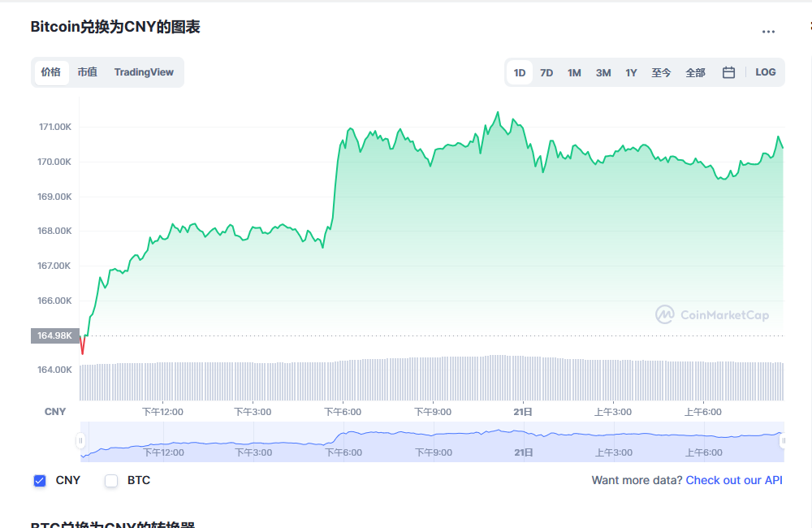Viewport: 812px width, 528px height.
Task: Click the 164.98K price marker label
Action: coord(54,335)
